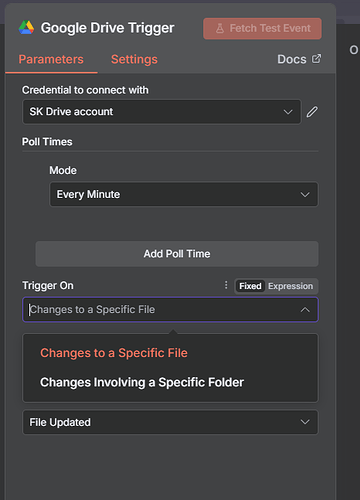Open the Parameters tab
The width and height of the screenshot is (360, 500).
[x=51, y=59]
